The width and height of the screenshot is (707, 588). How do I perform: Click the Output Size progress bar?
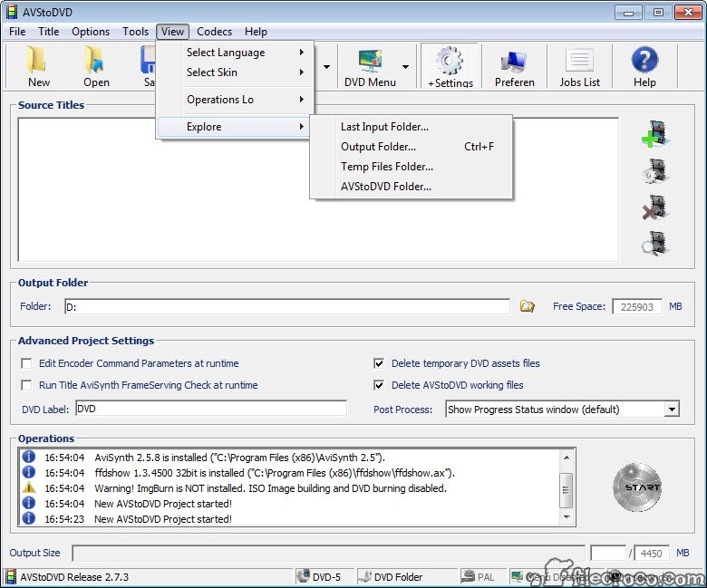328,553
